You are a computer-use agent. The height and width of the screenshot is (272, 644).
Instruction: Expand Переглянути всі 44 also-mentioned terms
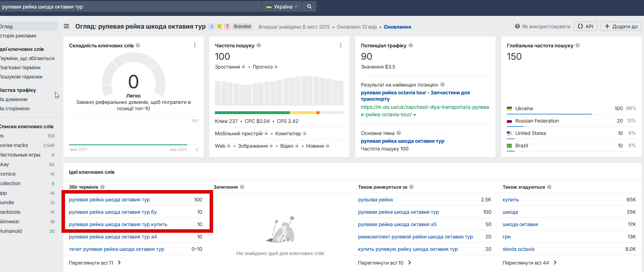pyautogui.click(x=529, y=263)
